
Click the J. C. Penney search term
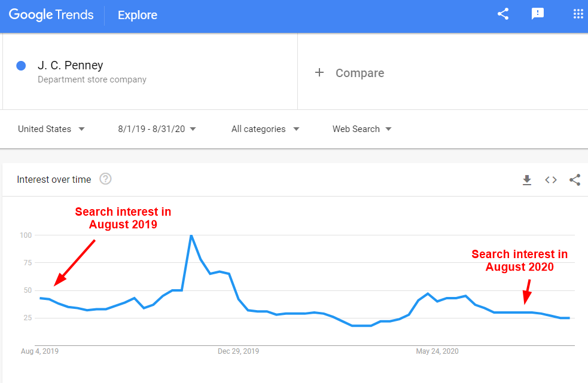point(71,66)
